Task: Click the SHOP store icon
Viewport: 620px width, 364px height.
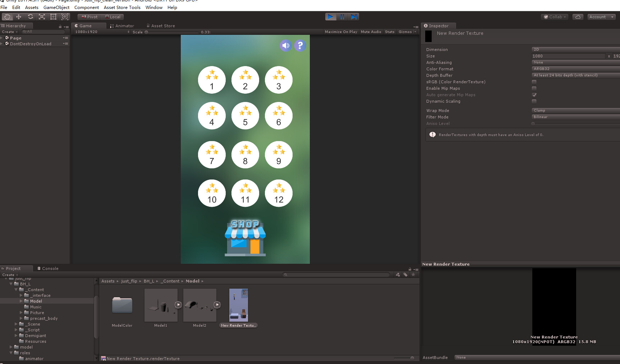Action: pyautogui.click(x=245, y=238)
